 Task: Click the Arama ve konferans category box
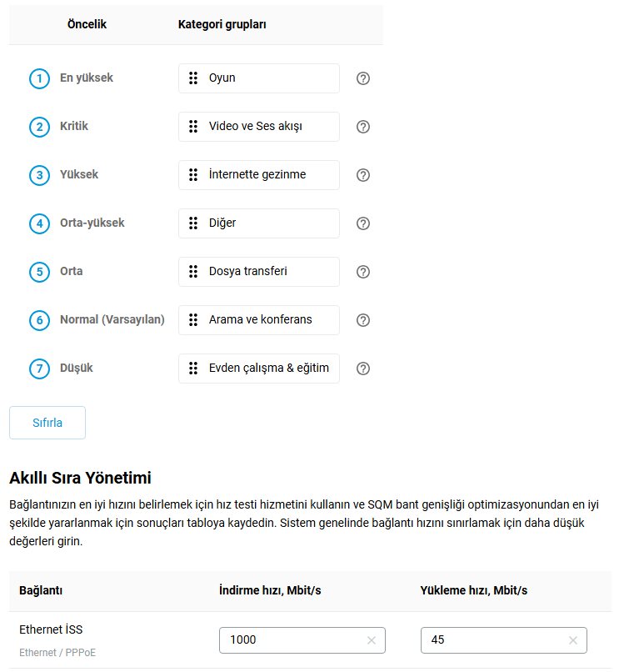(x=259, y=320)
